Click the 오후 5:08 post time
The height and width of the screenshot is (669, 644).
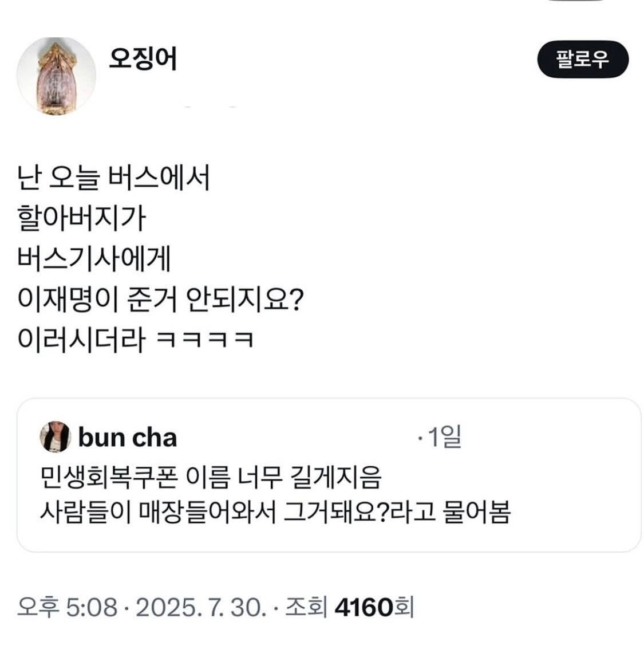tap(68, 607)
